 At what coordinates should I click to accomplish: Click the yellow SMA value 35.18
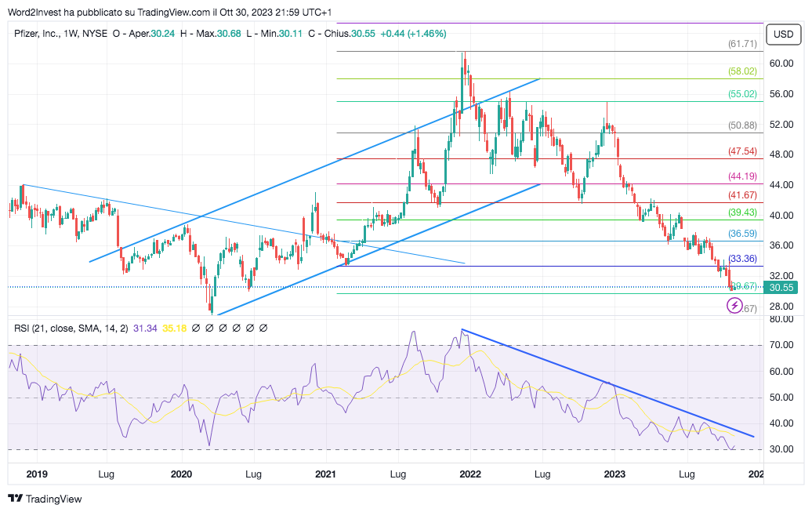pos(174,328)
